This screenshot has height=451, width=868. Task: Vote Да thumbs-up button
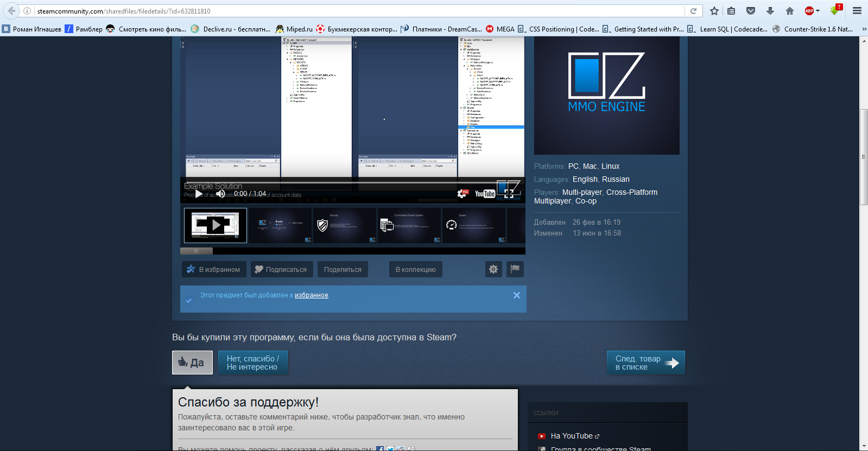pos(192,363)
